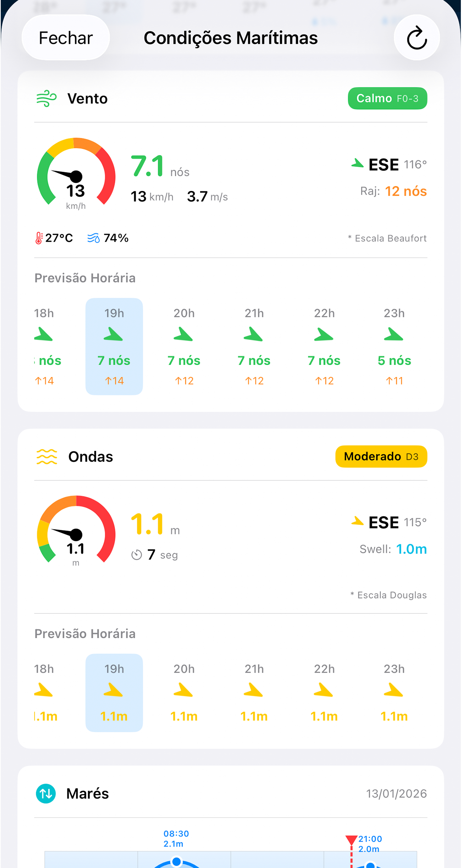The width and height of the screenshot is (462, 868).
Task: Tap the Calmo F0-3 badge
Action: click(x=387, y=99)
